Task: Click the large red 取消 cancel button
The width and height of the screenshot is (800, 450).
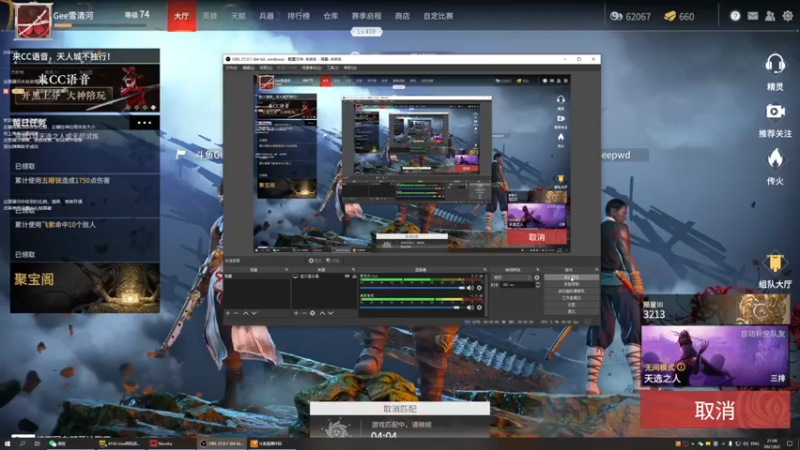Action: click(x=715, y=410)
